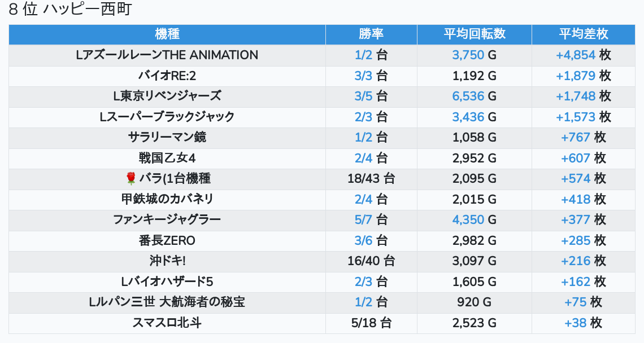Select the Lスーパーブラックジャック machine name
Viewport: 644px width, 343px height.
click(x=167, y=117)
